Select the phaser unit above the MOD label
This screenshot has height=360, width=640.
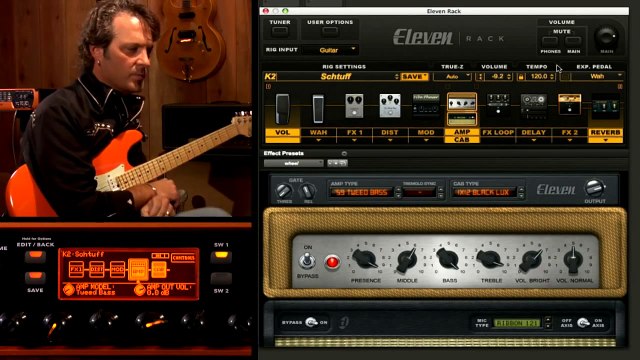point(426,104)
